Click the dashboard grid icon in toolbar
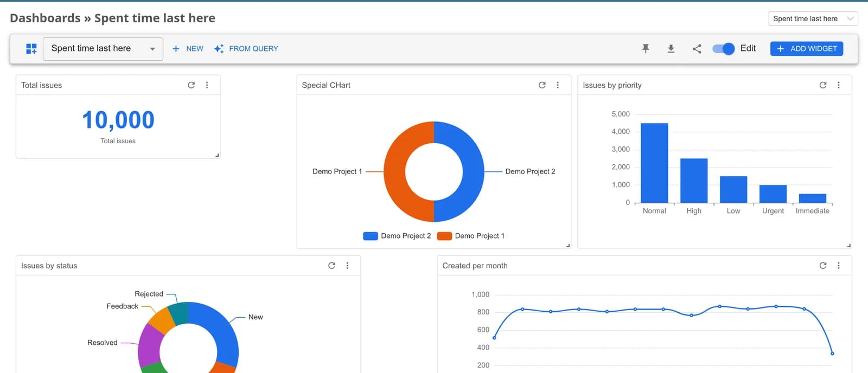Image resolution: width=868 pixels, height=373 pixels. [31, 49]
